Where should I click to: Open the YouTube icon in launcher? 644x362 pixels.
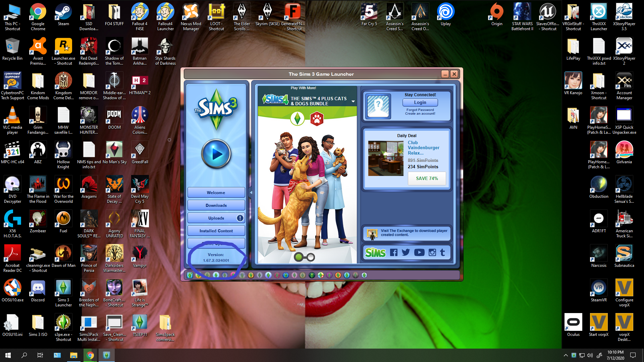[419, 252]
